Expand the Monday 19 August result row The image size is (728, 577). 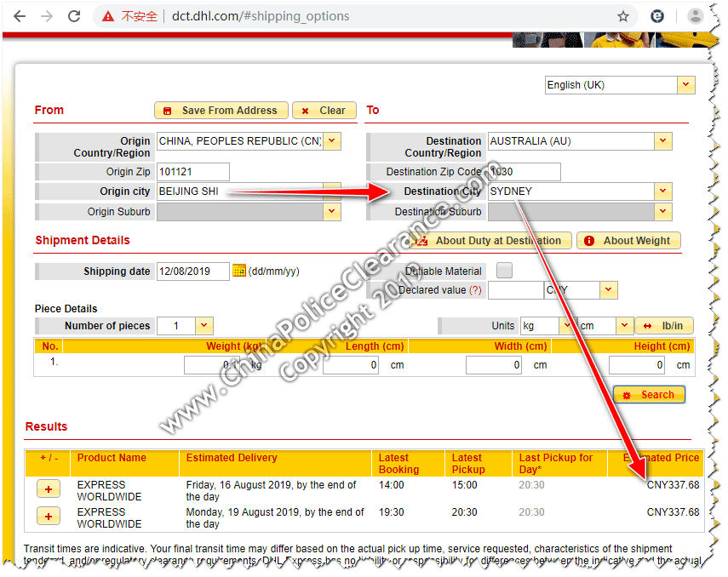pos(49,517)
